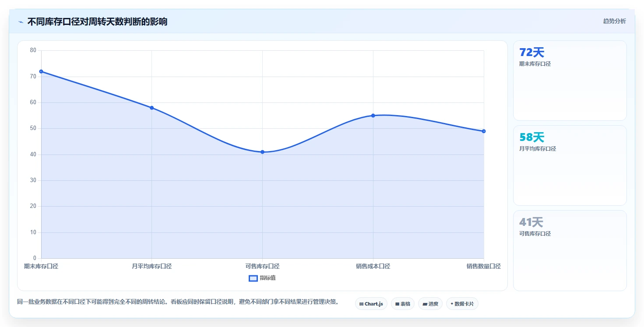This screenshot has width=644, height=327.
Task: Click the footer note starting 同一批业务数据
Action: coord(178,302)
